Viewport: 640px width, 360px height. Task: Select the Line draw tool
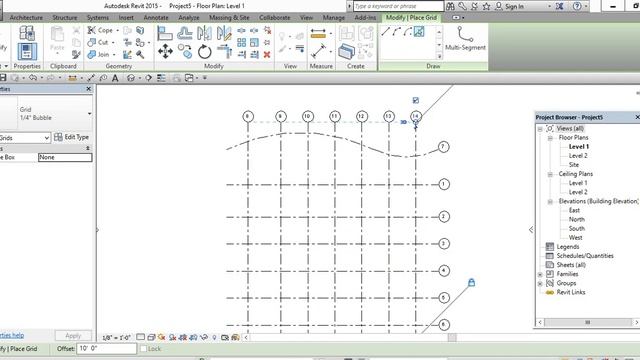click(x=386, y=31)
